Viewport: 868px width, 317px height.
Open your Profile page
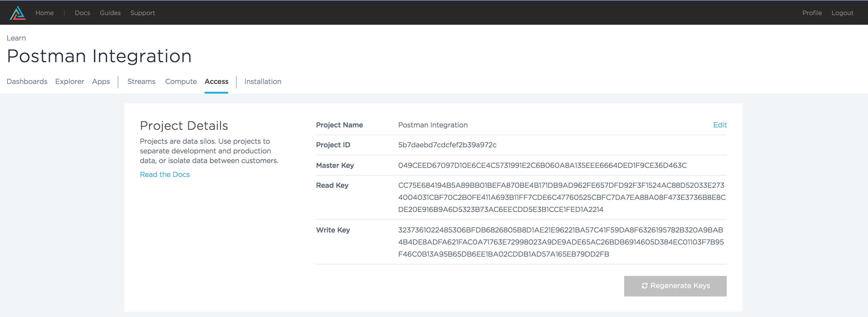pos(812,13)
